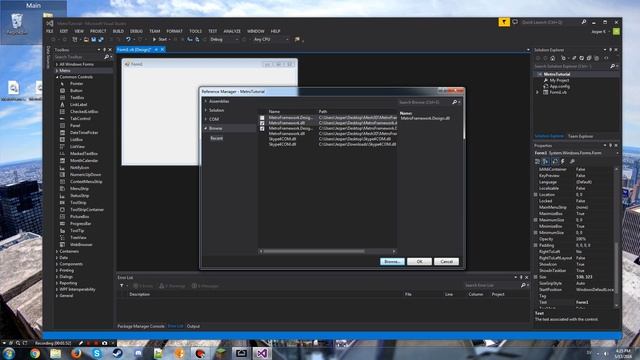
Task: Select the MonthCalendar control in Toolbox
Action: coord(84,161)
